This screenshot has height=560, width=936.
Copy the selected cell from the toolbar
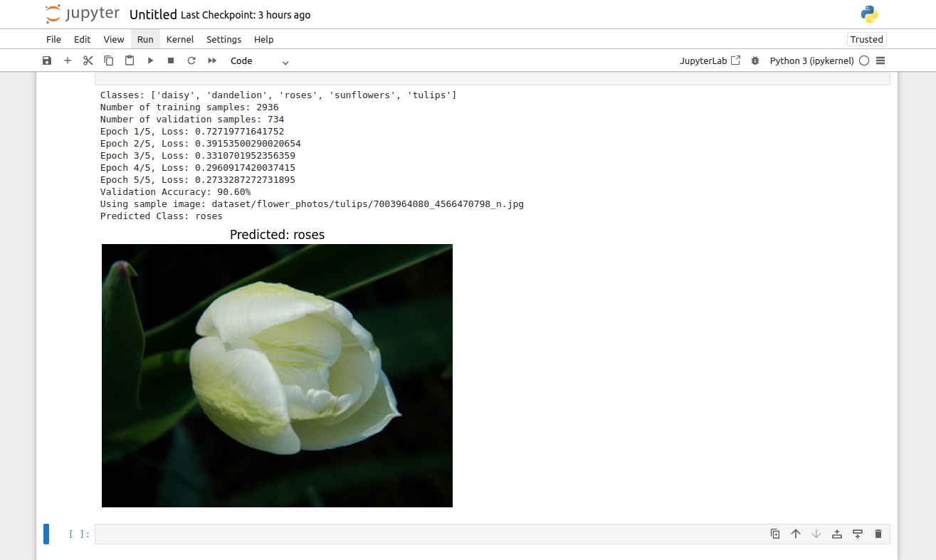[x=109, y=61]
